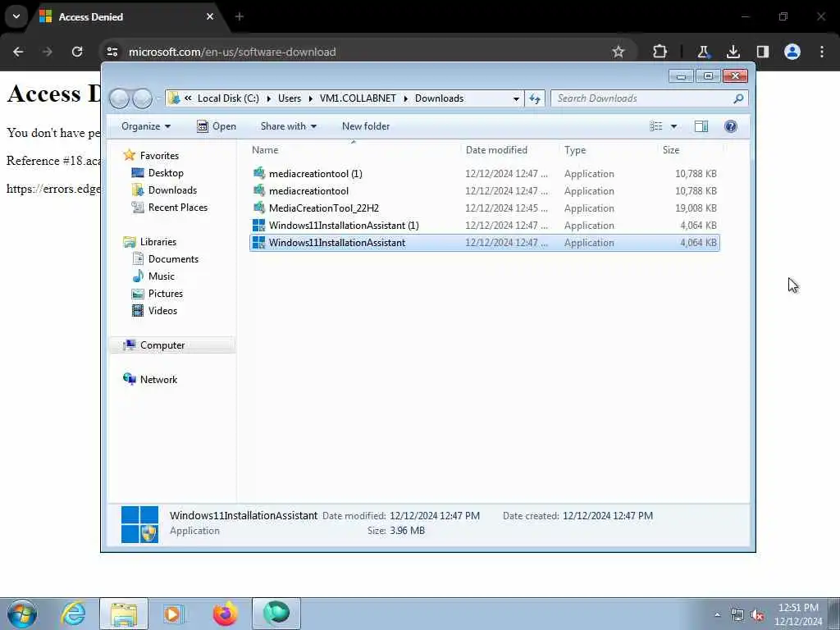Click the Search Downloads magnifier icon
The height and width of the screenshot is (630, 840).
tap(738, 98)
